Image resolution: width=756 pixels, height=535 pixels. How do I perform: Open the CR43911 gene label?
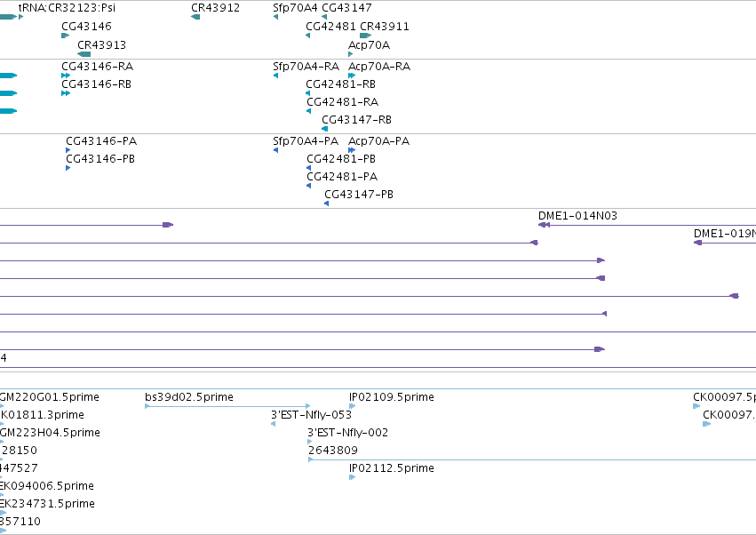385,26
